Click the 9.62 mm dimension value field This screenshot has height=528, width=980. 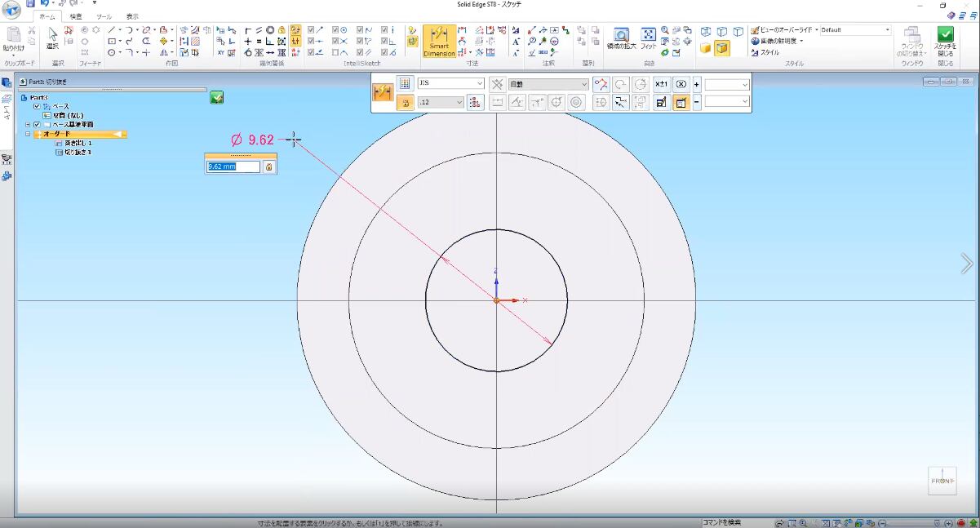click(x=233, y=166)
